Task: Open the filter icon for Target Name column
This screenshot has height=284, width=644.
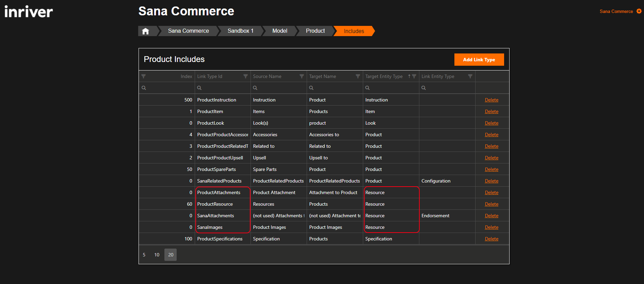Action: click(358, 76)
